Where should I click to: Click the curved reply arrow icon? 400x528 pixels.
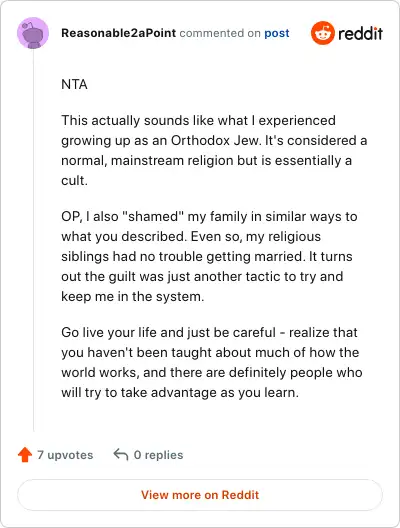[121, 455]
